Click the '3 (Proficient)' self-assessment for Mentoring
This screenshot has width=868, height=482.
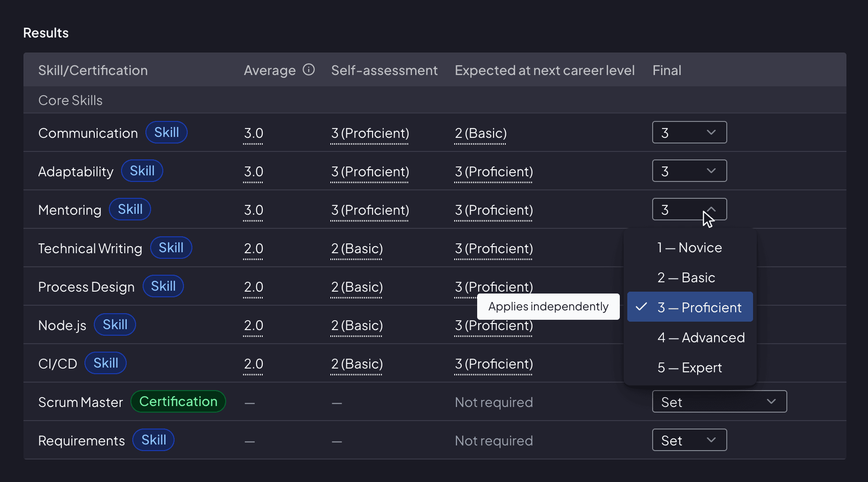pyautogui.click(x=370, y=211)
